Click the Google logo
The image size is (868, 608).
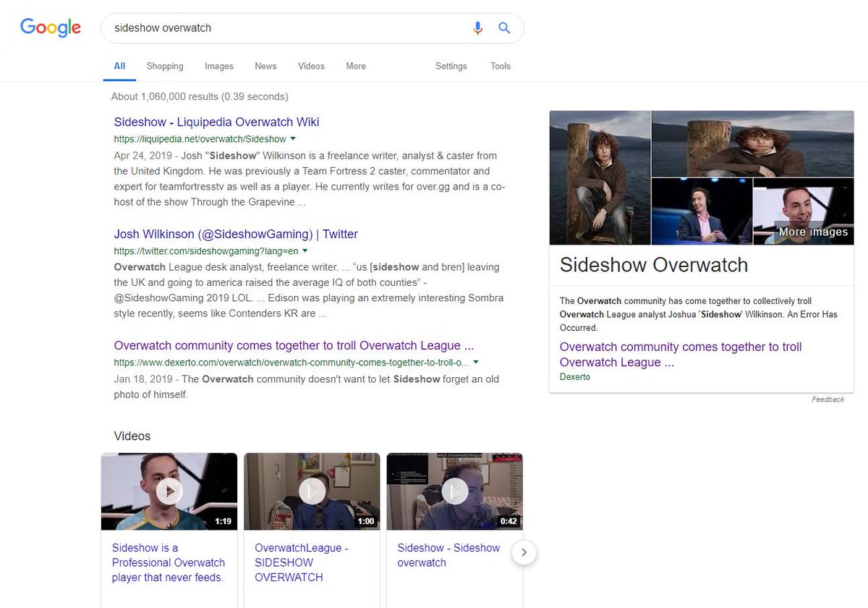51,28
